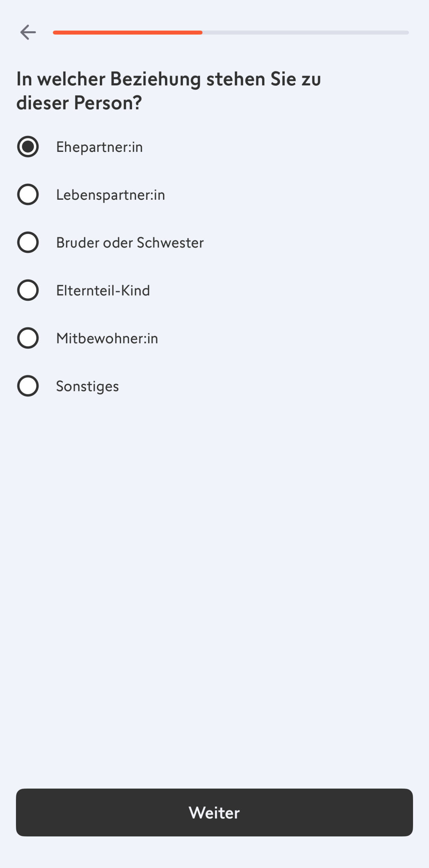
Task: Choose the Mitbewohner:in radio button
Action: click(x=28, y=338)
